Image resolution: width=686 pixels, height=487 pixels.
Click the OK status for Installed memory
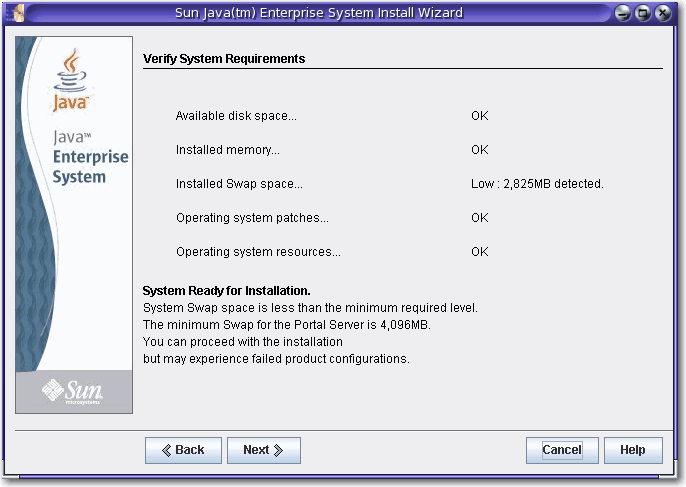tap(480, 150)
